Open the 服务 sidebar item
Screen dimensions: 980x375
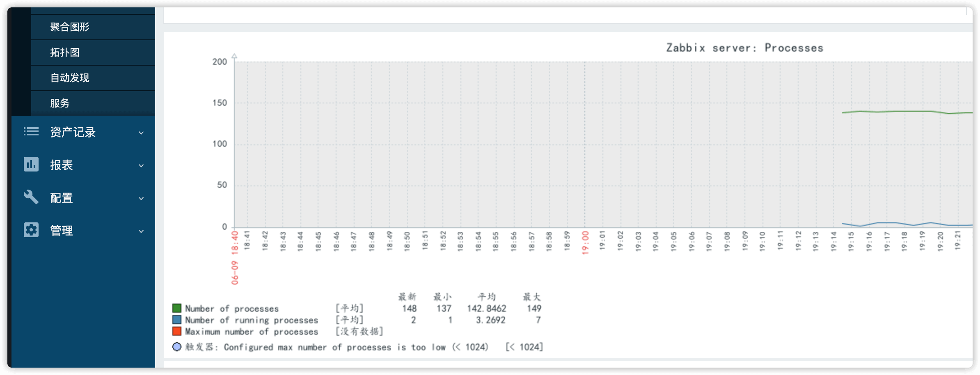pos(93,103)
